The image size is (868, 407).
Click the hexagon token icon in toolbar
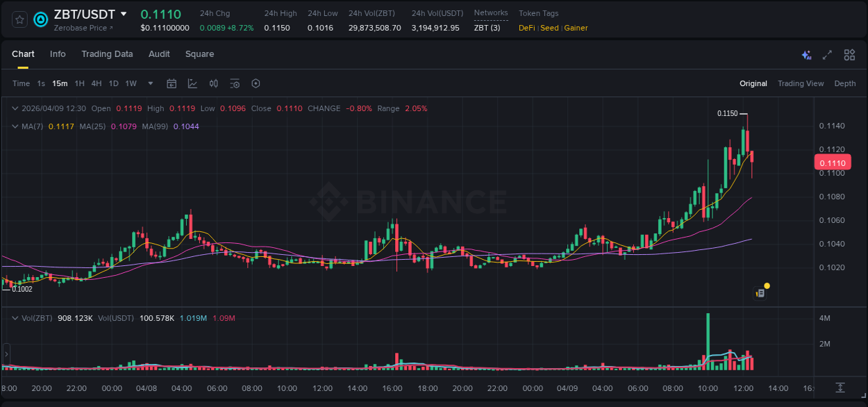click(x=256, y=83)
